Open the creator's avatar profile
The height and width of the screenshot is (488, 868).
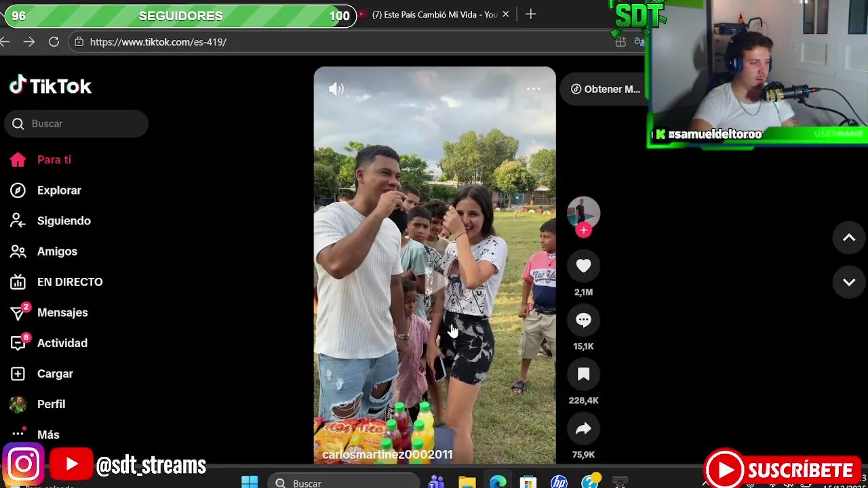(583, 213)
